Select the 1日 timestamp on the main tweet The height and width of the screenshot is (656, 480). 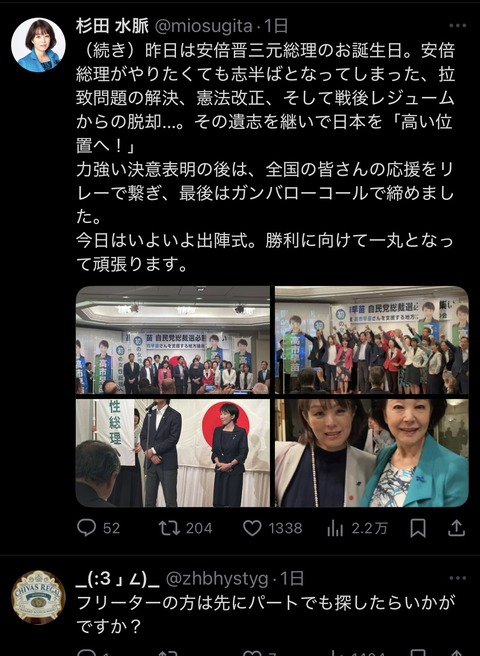[x=276, y=27]
